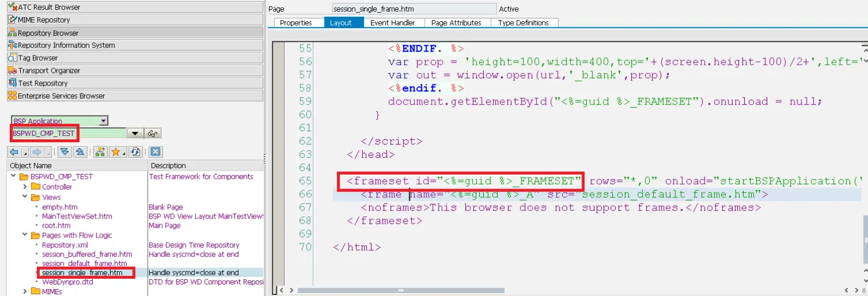Click the Repository Browser hierarchy icon
Image resolution: width=868 pixels, height=296 pixels.
coord(13,33)
